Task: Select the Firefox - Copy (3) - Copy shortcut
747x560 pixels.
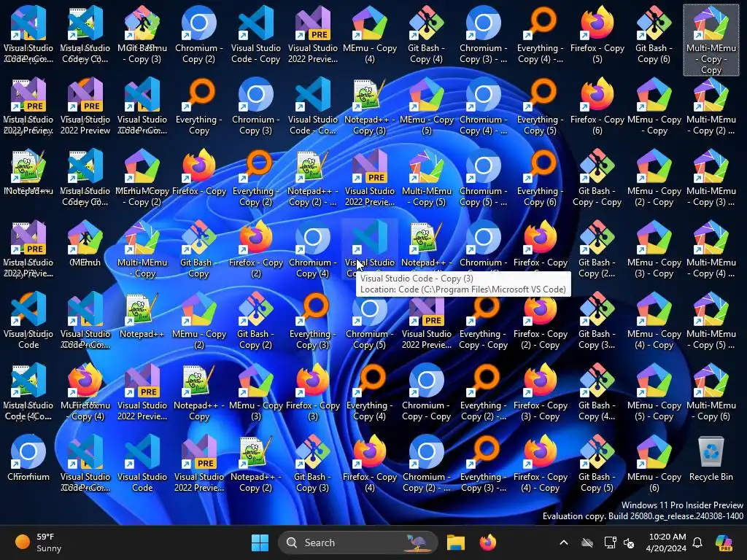Action: point(541,393)
